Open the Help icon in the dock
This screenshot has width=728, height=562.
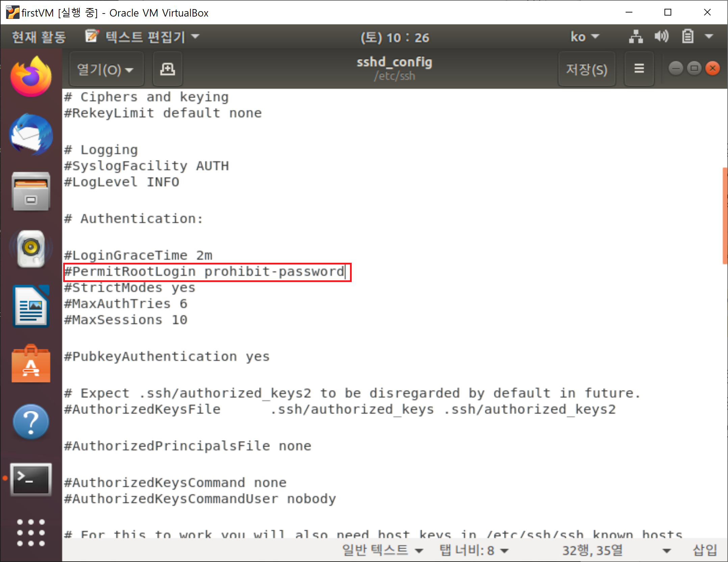(31, 421)
